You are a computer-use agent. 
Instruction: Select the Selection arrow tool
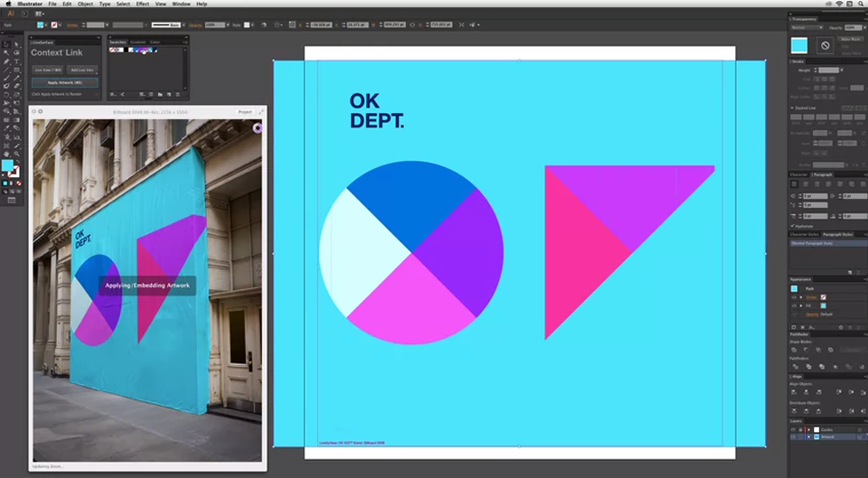[6, 44]
